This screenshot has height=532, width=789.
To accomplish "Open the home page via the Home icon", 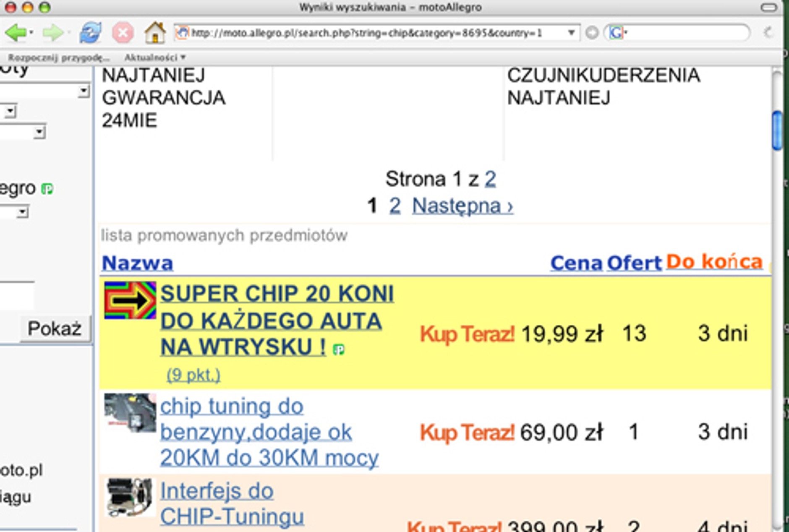I will point(155,31).
